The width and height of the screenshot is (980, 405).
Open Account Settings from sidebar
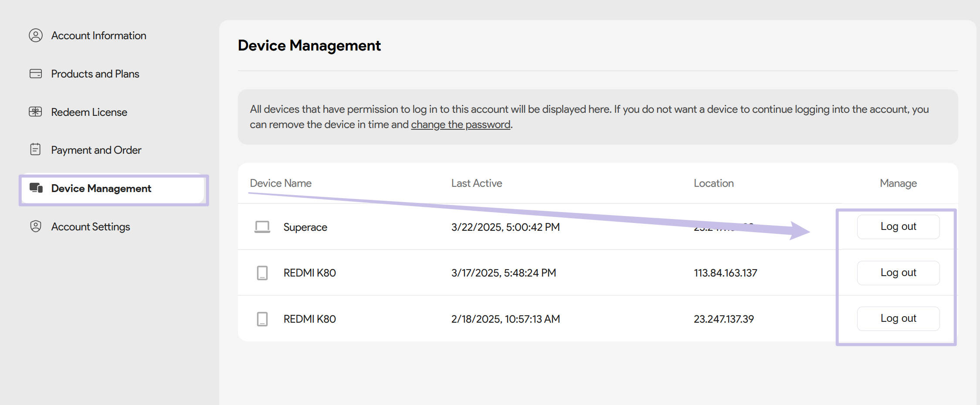pos(91,227)
